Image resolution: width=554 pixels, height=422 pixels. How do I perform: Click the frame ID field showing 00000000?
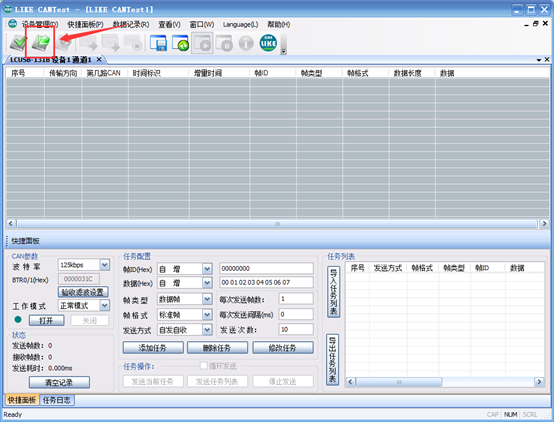pyautogui.click(x=266, y=268)
